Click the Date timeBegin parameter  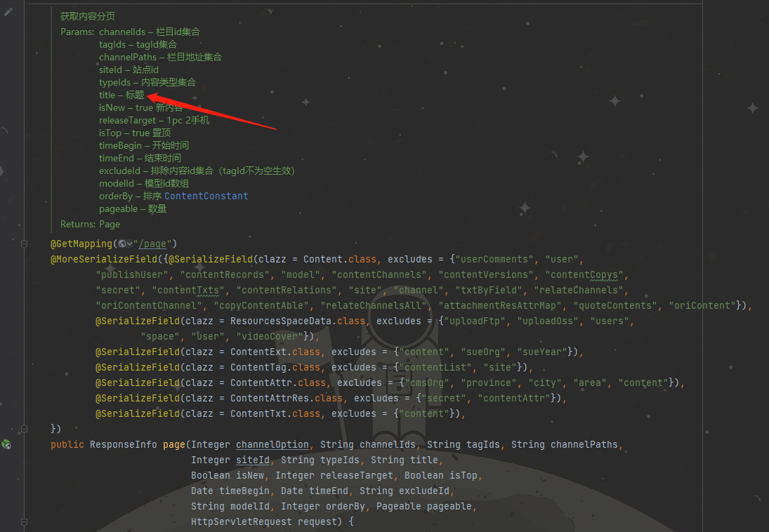tap(230, 491)
